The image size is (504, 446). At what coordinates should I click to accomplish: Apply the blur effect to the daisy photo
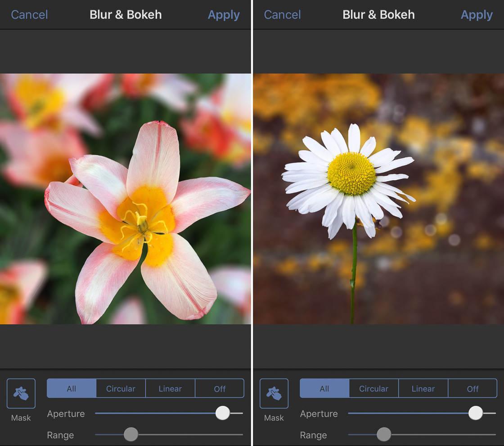[477, 14]
